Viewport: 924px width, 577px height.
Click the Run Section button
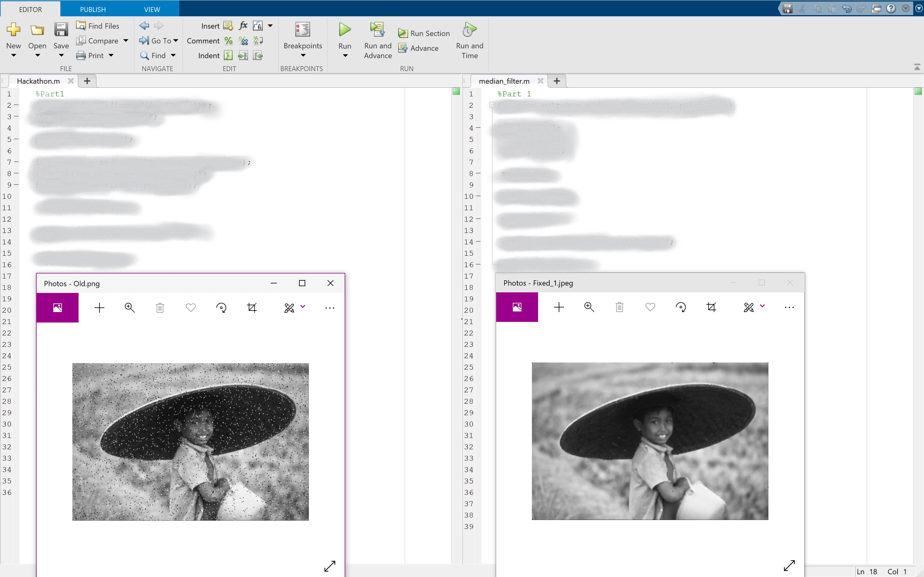(424, 33)
